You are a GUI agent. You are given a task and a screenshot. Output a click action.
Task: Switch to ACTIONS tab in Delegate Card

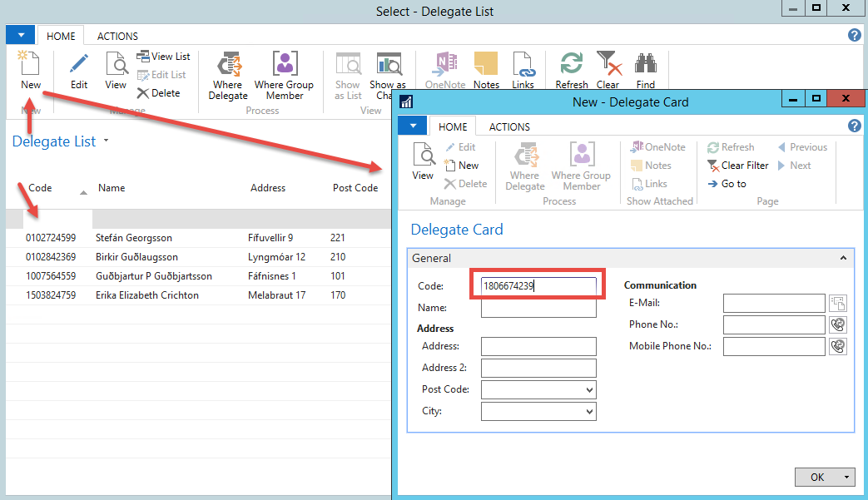pos(509,126)
